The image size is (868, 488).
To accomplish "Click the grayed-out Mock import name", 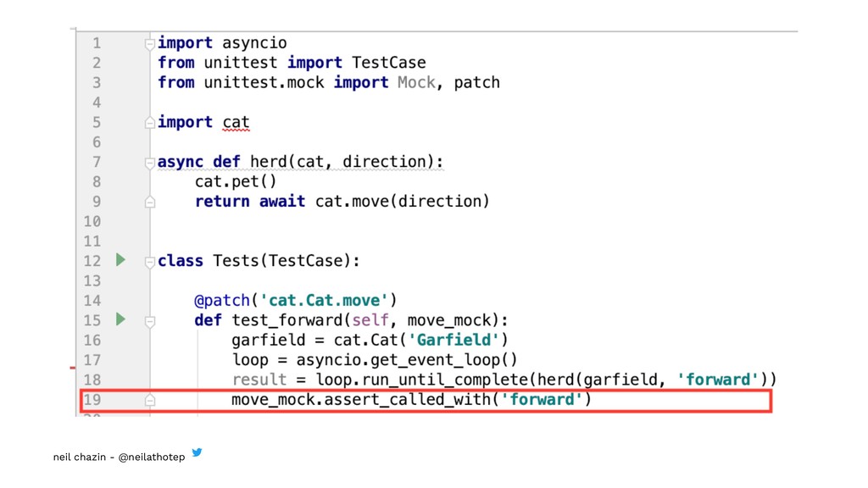I will [x=416, y=82].
